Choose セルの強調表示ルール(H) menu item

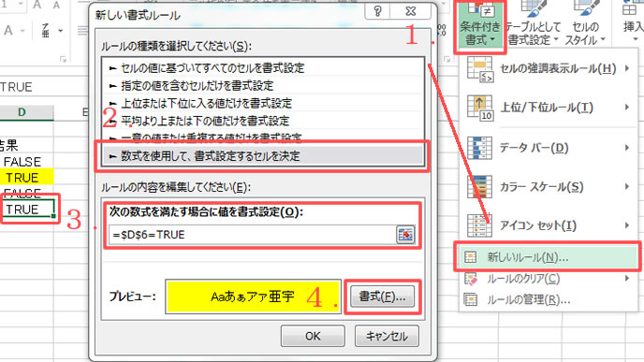pyautogui.click(x=549, y=69)
